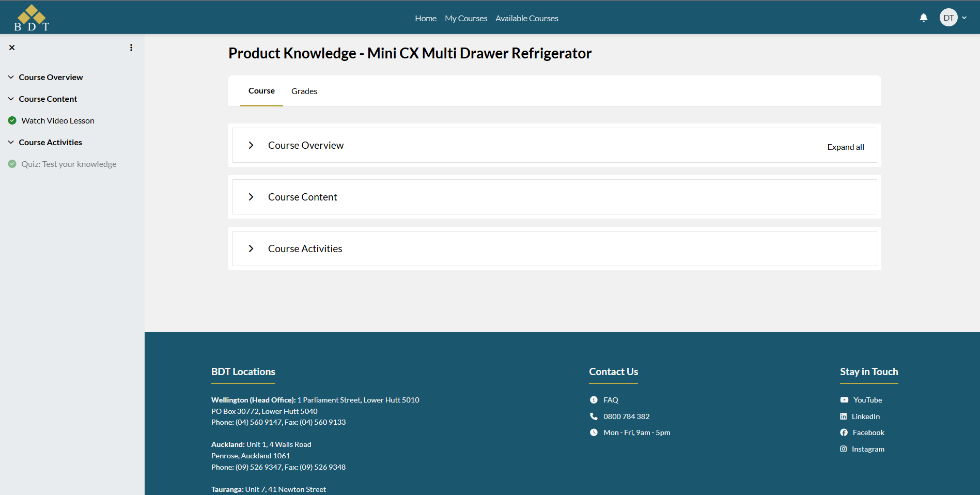Switch to the Course tab

pyautogui.click(x=261, y=91)
